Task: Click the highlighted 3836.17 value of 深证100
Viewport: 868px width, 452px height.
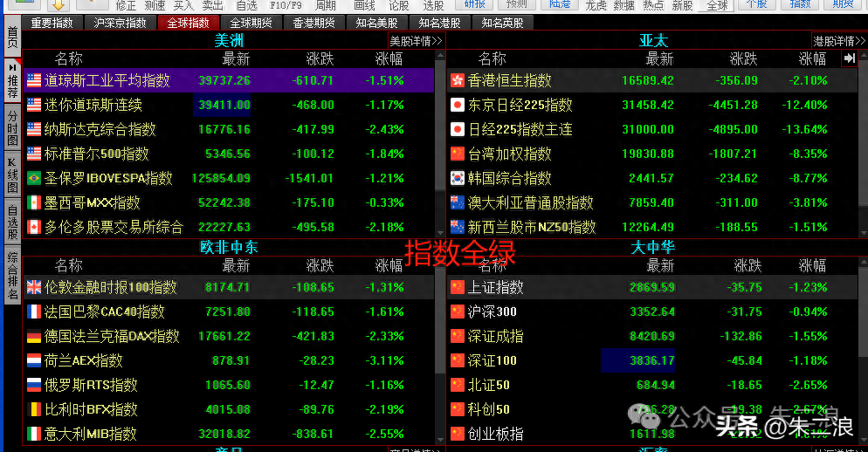Action: point(638,360)
